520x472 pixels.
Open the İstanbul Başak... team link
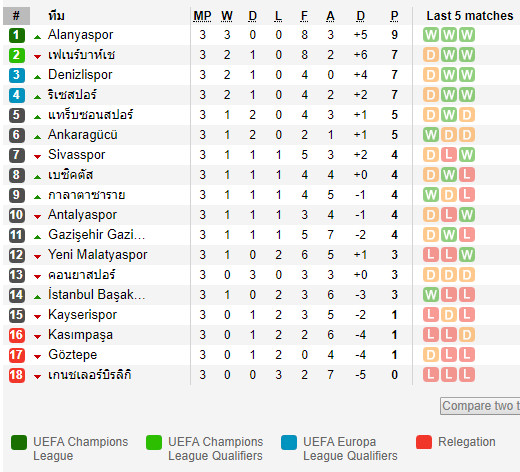point(97,295)
